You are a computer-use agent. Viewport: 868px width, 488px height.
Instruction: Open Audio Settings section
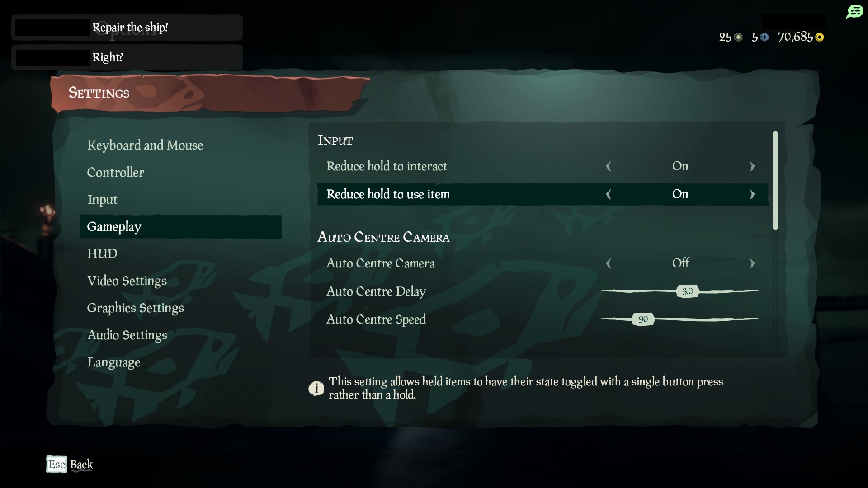(127, 335)
